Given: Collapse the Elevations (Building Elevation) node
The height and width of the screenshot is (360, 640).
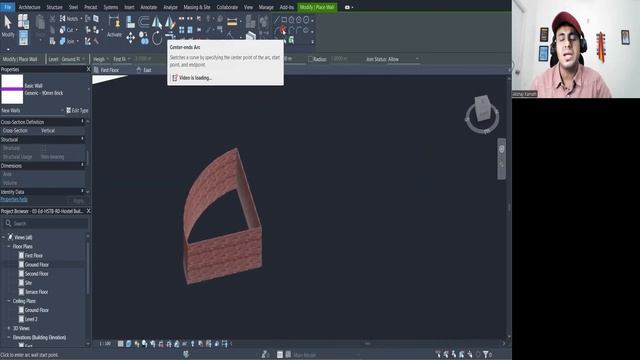Looking at the screenshot, I should [x=9, y=338].
